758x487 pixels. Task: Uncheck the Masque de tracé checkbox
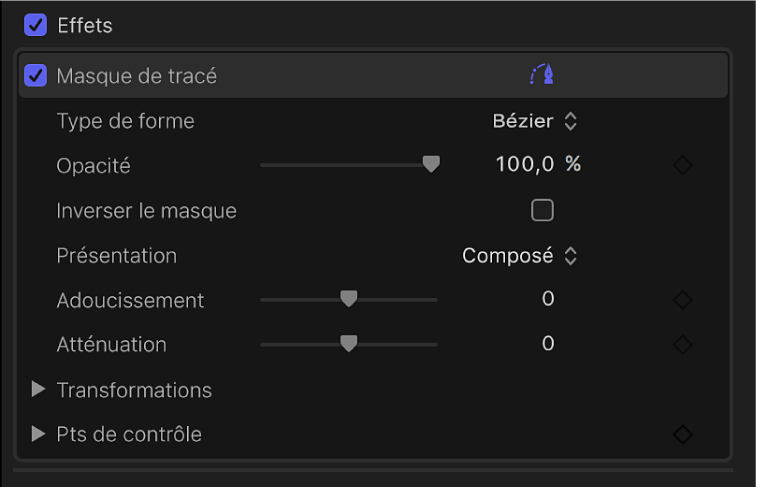point(36,75)
